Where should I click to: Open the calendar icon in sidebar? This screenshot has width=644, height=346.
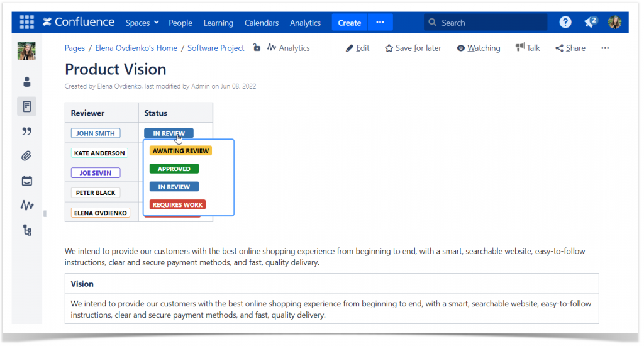point(26,181)
